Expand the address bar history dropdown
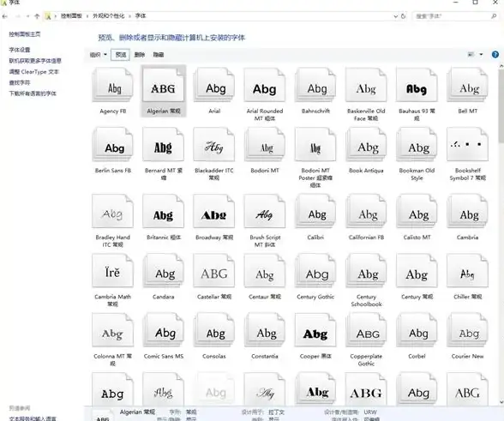The height and width of the screenshot is (421, 504). pyautogui.click(x=396, y=16)
